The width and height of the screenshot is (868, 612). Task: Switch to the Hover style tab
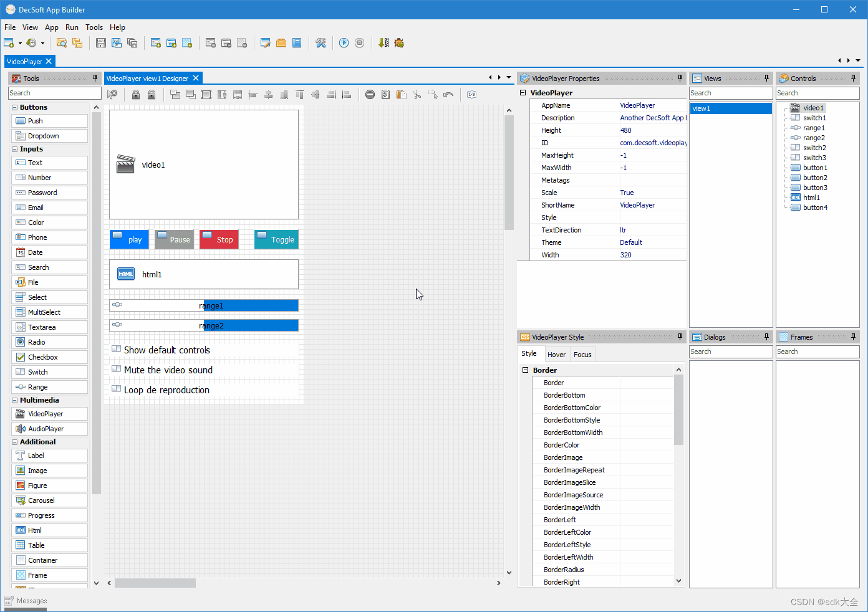point(556,355)
